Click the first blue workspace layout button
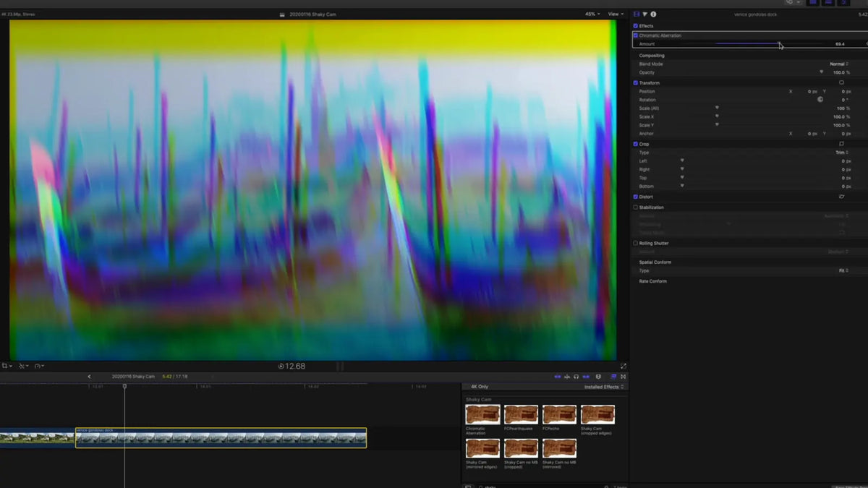Screen dimensions: 868x488 813,3
